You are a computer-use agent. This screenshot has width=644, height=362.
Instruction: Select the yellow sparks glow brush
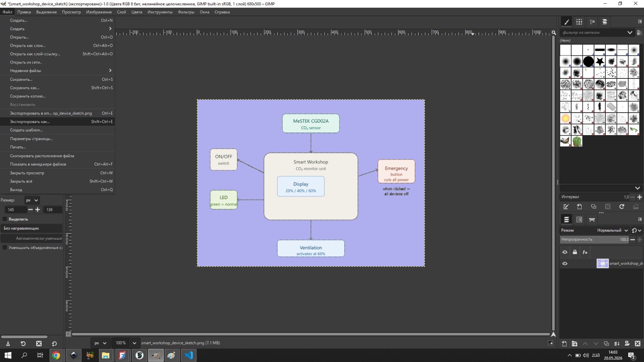(566, 118)
